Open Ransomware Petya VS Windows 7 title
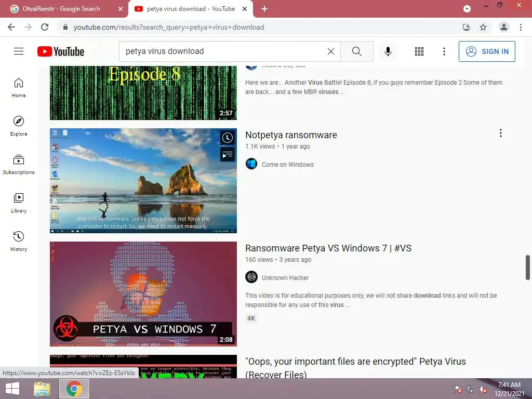 pyautogui.click(x=328, y=248)
